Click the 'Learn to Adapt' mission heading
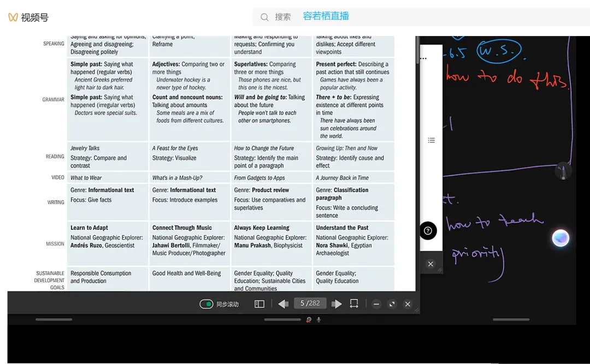This screenshot has height=364, width=590. 89,228
